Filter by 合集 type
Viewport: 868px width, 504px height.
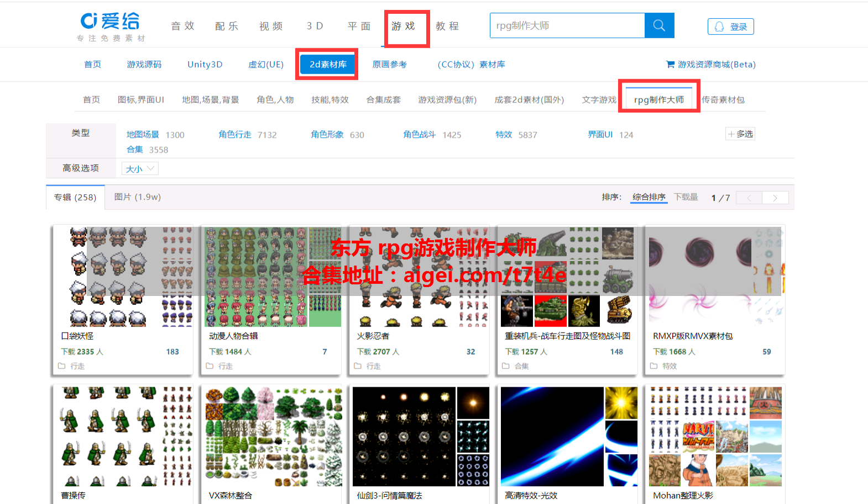135,149
